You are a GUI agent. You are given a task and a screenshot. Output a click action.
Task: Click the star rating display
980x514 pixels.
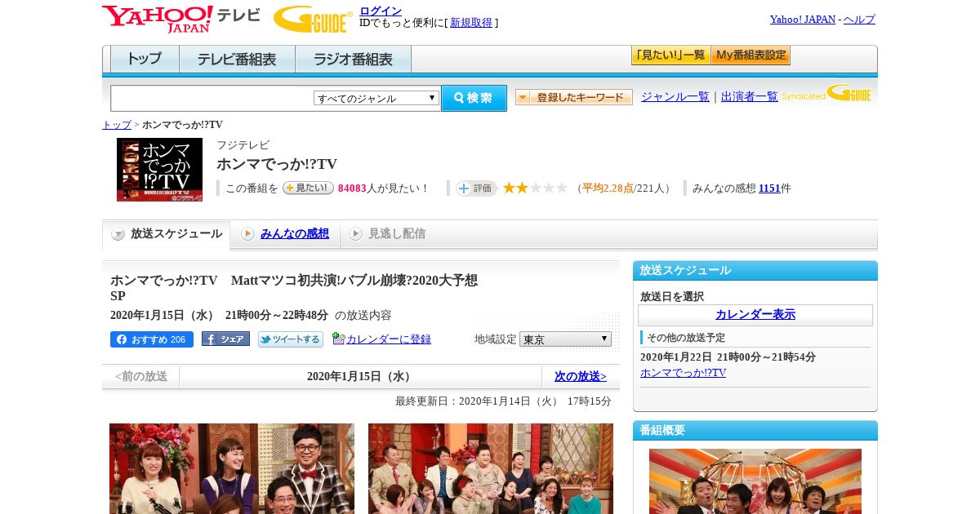click(535, 188)
